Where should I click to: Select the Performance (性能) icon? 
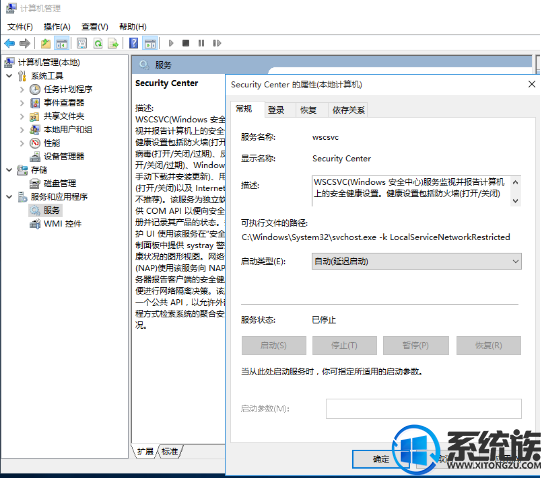click(x=35, y=143)
